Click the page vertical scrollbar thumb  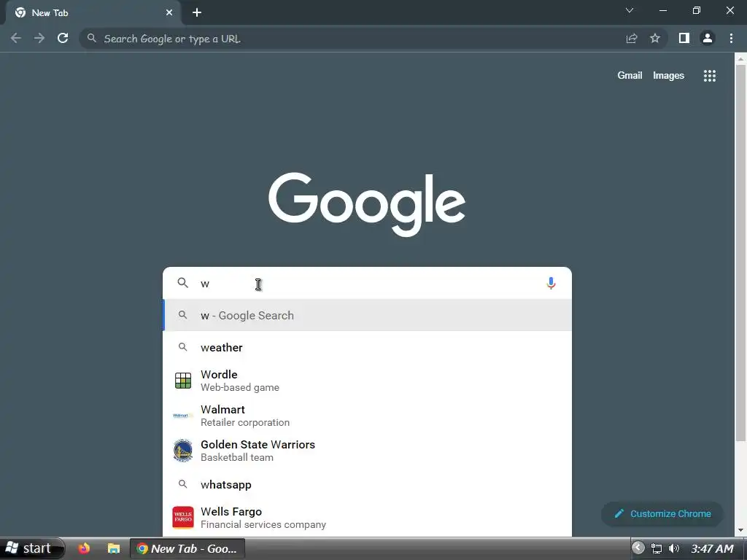(740, 252)
